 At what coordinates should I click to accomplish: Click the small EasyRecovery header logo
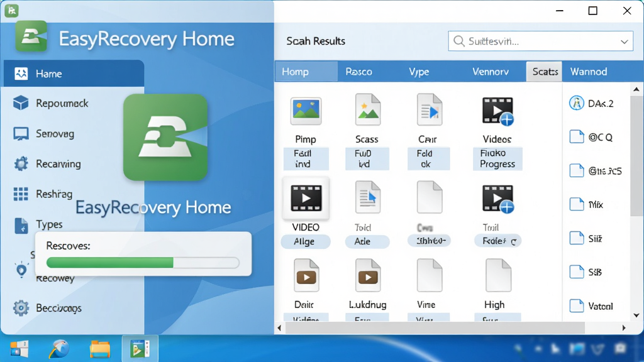pyautogui.click(x=31, y=36)
